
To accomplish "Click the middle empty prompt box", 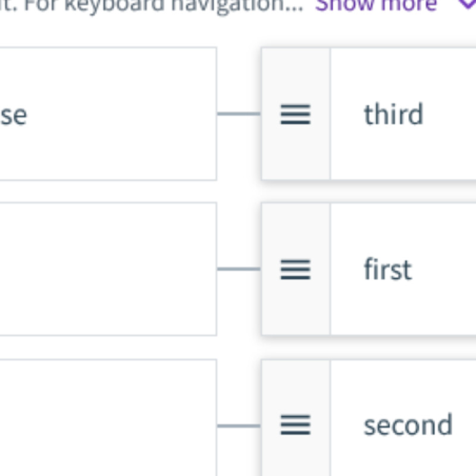I will click(x=107, y=269).
